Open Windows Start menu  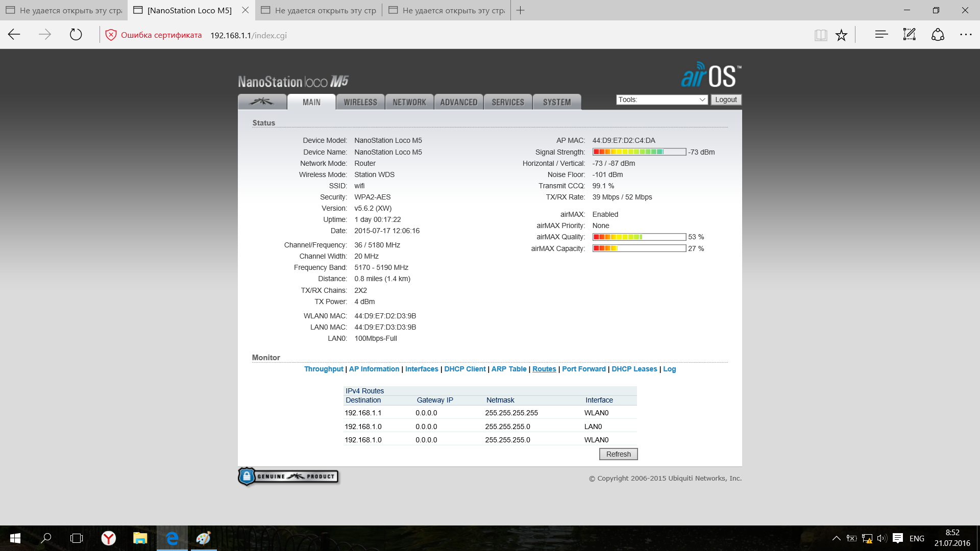tap(15, 538)
